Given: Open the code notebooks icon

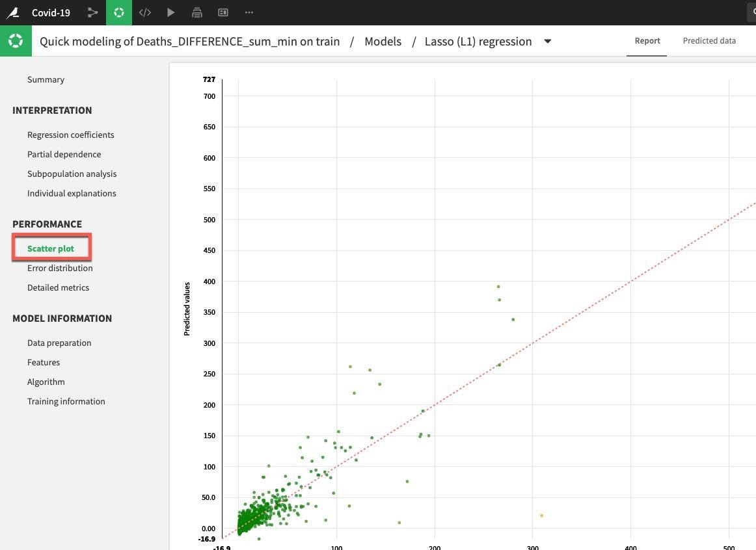Looking at the screenshot, I should (x=145, y=12).
